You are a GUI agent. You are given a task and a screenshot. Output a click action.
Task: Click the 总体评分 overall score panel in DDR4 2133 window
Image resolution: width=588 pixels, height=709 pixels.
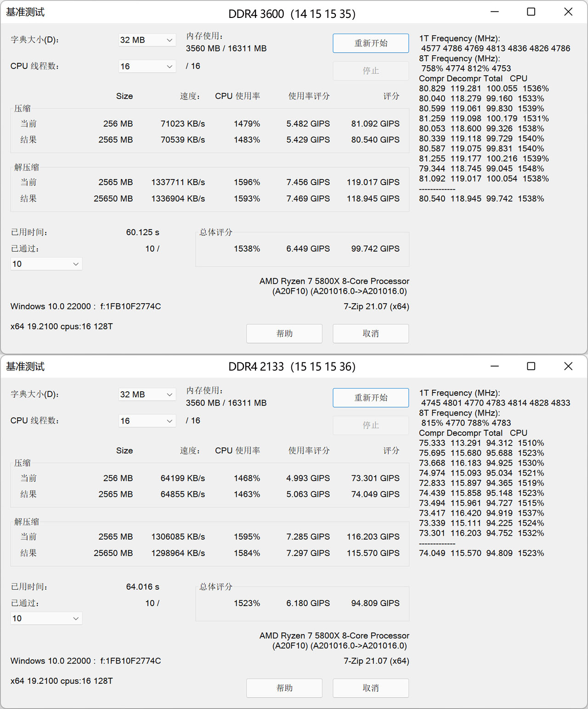(302, 604)
